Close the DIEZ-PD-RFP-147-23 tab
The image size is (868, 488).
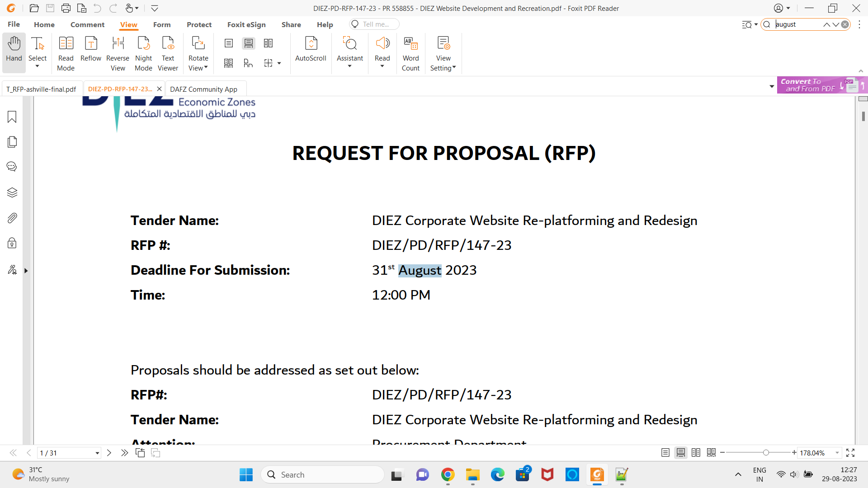tap(159, 89)
